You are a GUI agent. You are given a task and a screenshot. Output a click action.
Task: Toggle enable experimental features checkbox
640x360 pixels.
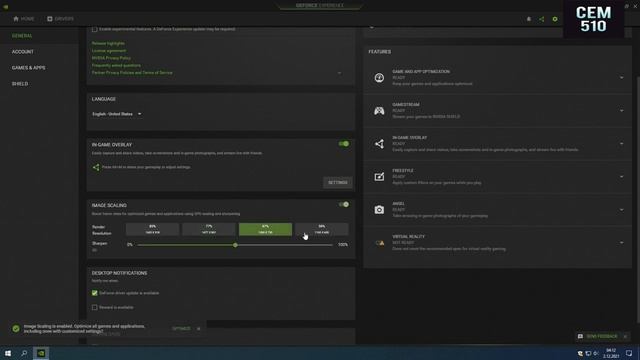(x=94, y=29)
